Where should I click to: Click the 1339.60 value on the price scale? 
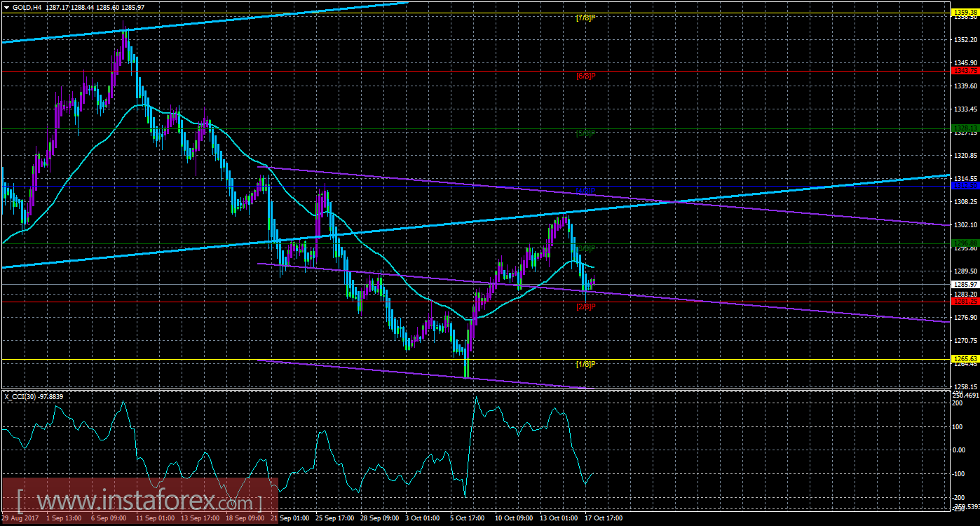point(965,86)
